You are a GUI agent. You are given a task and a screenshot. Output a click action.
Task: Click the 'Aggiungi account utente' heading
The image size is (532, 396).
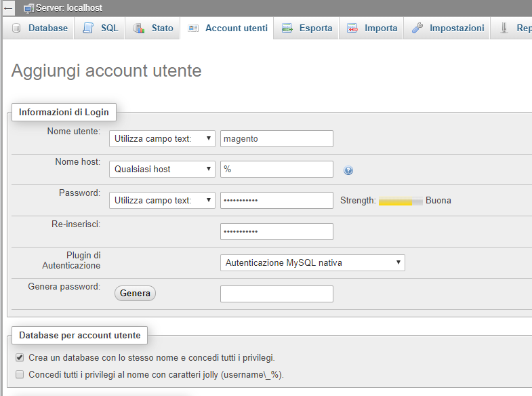tap(106, 71)
